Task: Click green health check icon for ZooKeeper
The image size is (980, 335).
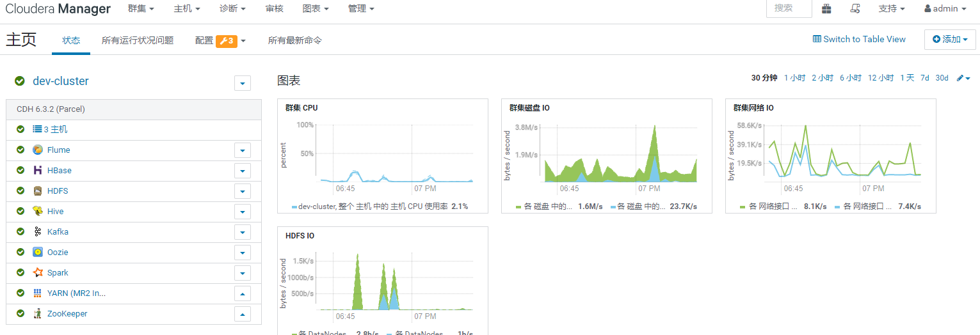Action: pos(20,313)
